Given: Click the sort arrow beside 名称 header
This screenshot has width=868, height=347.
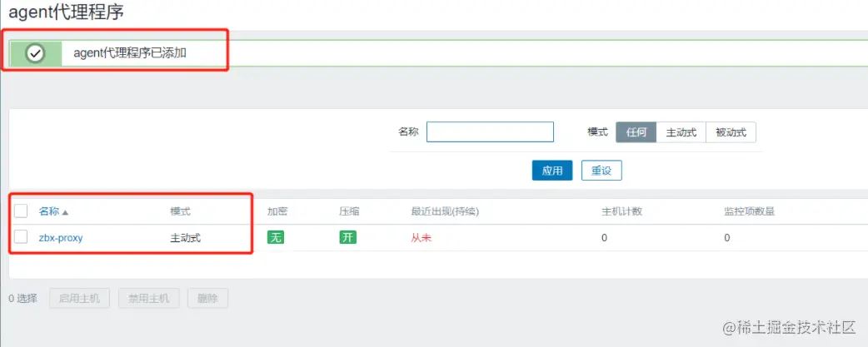Looking at the screenshot, I should (x=65, y=212).
